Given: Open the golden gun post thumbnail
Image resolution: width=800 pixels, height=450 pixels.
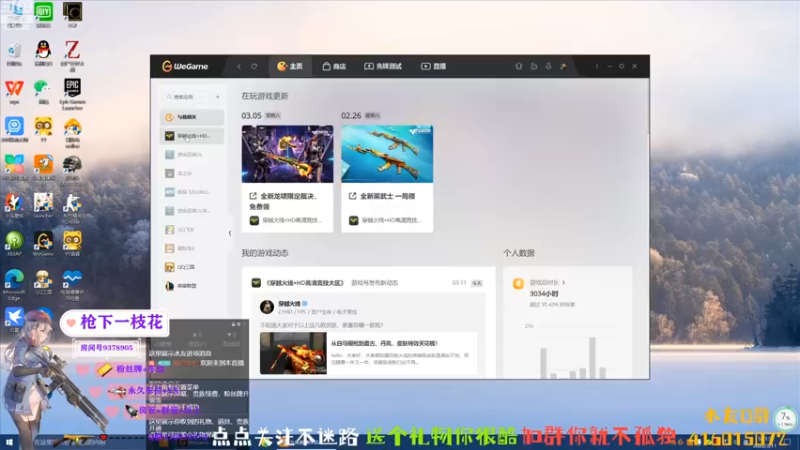Looking at the screenshot, I should click(293, 353).
